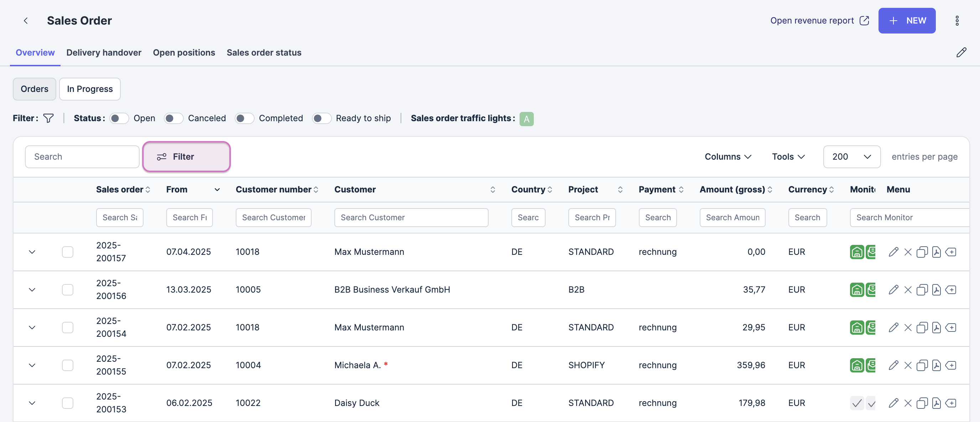Viewport: 980px width, 422px height.
Task: Click the green traffic light A swatch
Action: 526,119
